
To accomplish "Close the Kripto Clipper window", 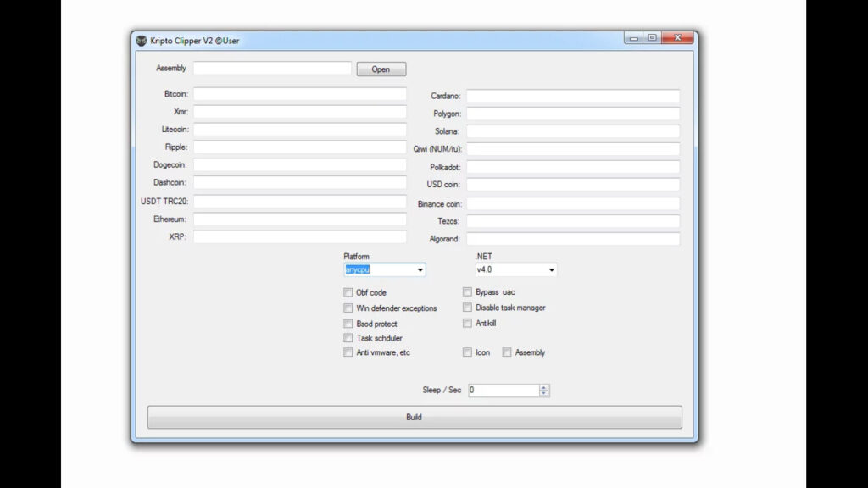I will (677, 37).
